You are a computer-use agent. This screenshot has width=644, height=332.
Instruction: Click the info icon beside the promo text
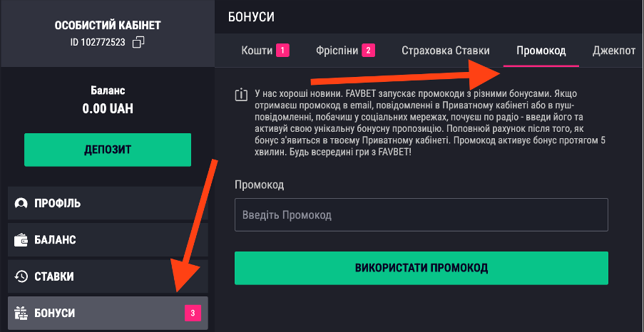tap(241, 95)
